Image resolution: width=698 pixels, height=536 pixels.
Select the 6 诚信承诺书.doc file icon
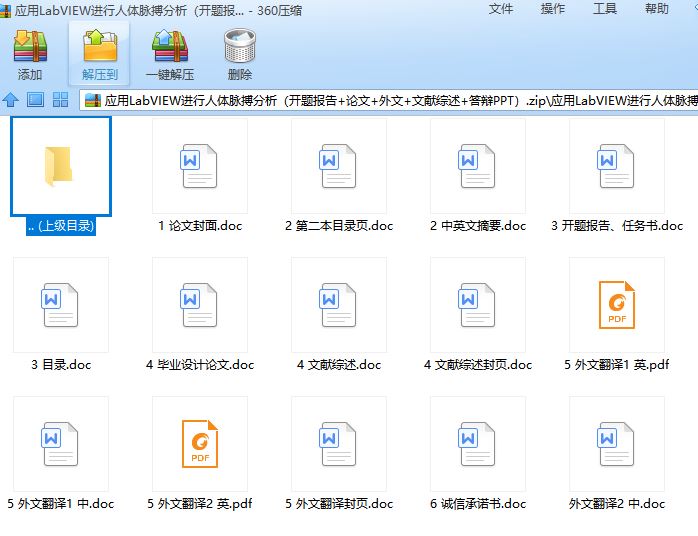(x=477, y=444)
